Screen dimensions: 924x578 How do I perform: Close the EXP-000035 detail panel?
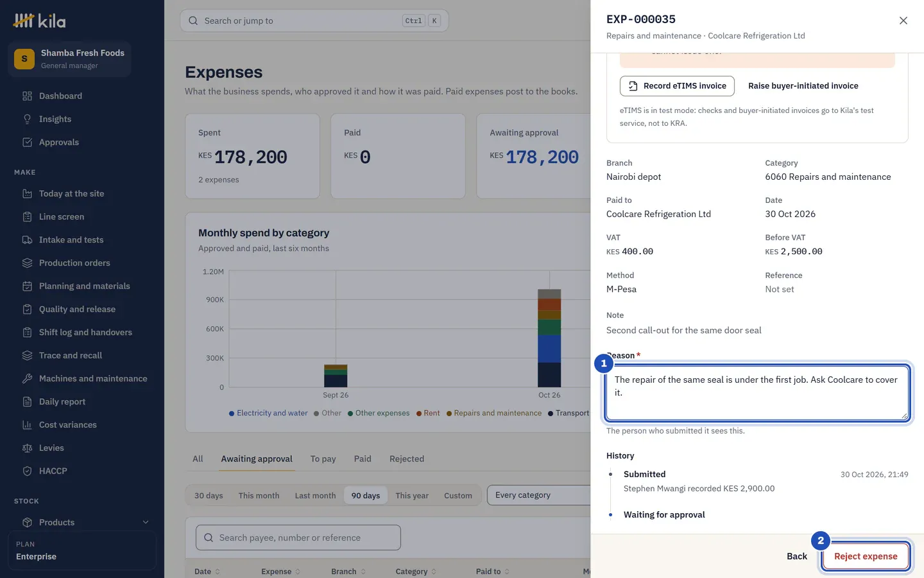(903, 21)
